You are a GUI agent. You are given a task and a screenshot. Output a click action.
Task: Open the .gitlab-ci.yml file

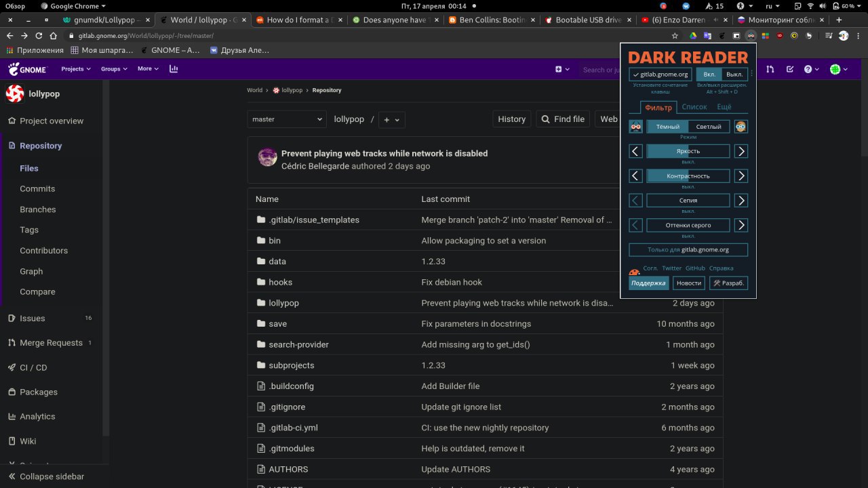tap(293, 428)
